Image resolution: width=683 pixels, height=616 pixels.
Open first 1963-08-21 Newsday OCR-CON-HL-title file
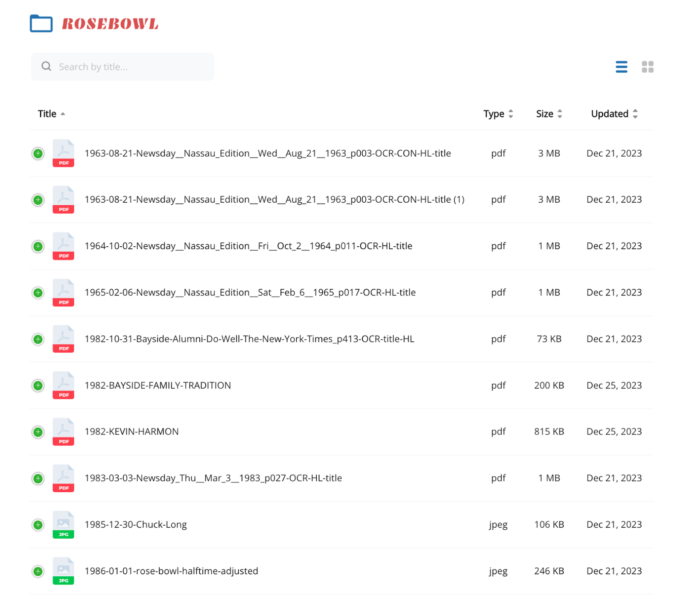pyautogui.click(x=268, y=153)
